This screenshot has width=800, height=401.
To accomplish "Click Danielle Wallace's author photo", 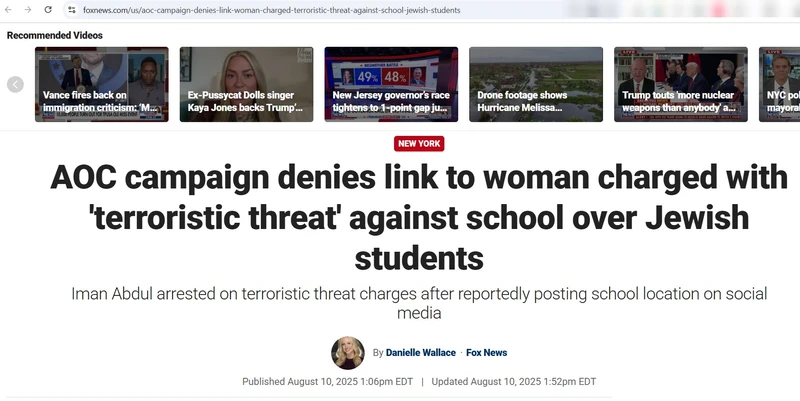I will 348,353.
